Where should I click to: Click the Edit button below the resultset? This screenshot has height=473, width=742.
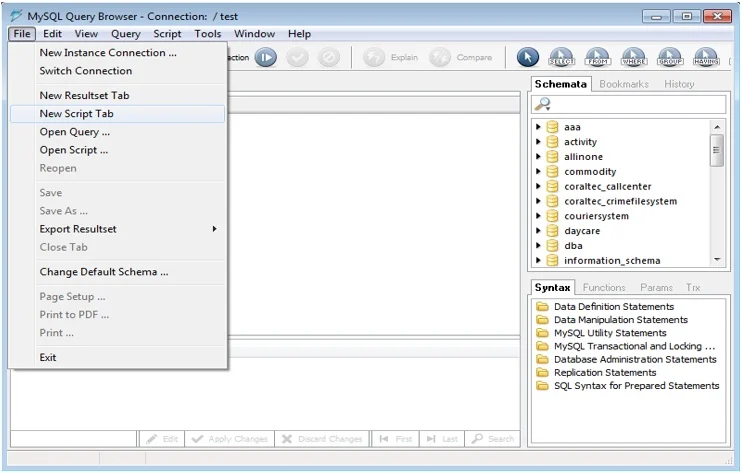(x=162, y=439)
